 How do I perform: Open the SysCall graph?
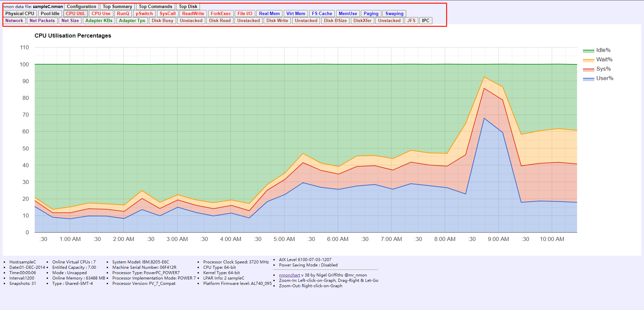coord(168,13)
